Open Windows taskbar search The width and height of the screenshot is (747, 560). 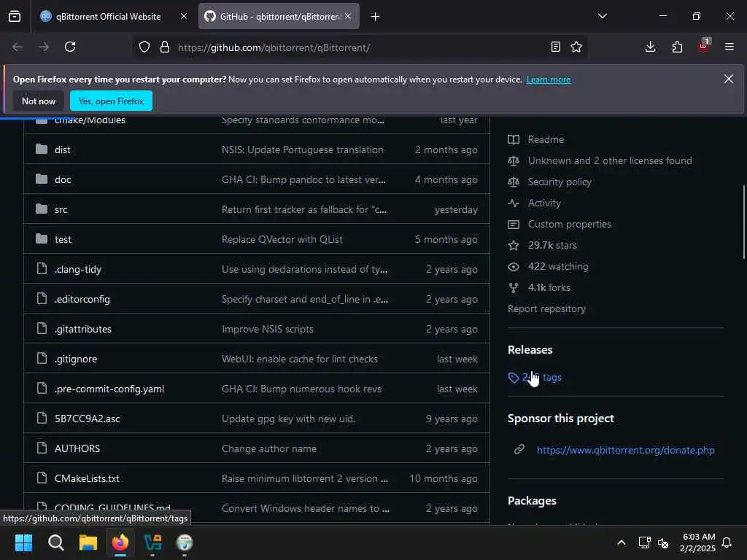(x=55, y=542)
